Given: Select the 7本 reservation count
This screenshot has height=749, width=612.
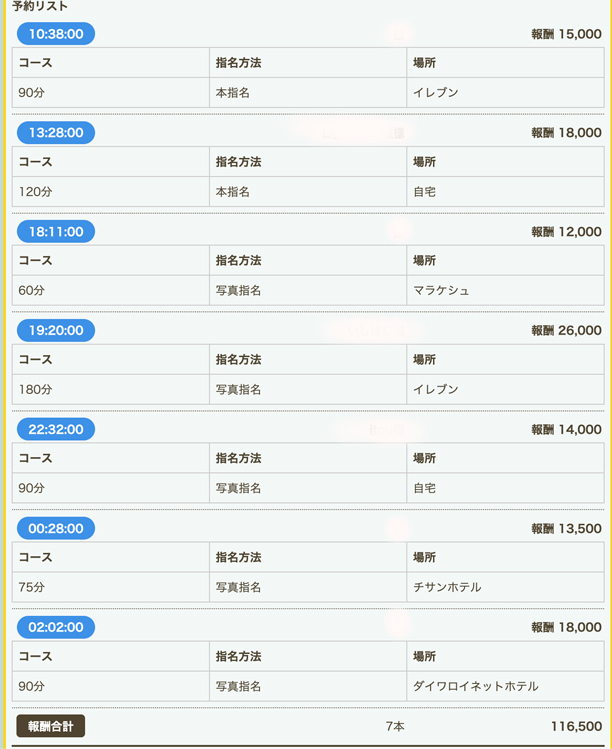Looking at the screenshot, I should click(x=395, y=727).
